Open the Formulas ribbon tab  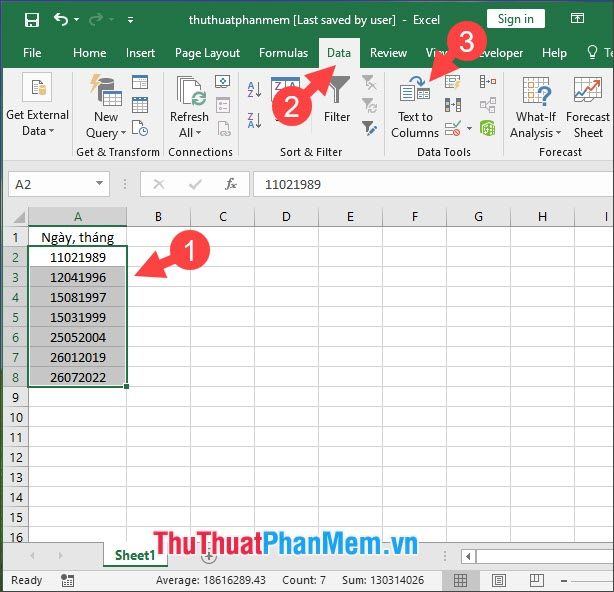283,53
